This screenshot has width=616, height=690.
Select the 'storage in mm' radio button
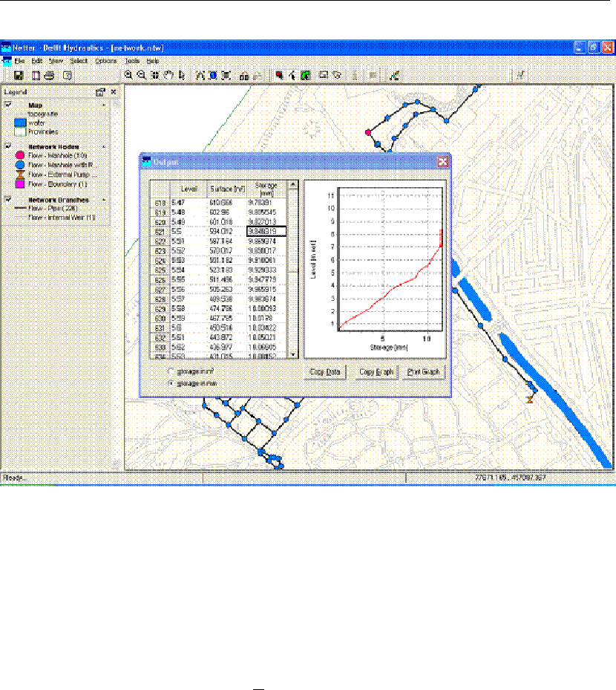pyautogui.click(x=171, y=383)
